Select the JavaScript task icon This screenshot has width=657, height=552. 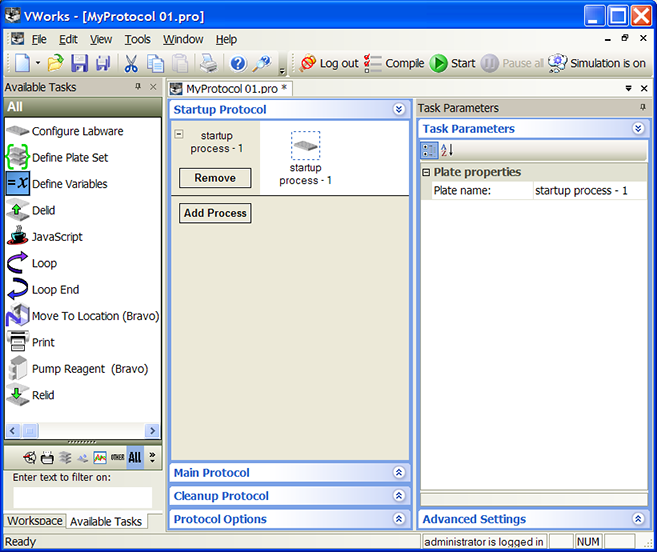(17, 237)
